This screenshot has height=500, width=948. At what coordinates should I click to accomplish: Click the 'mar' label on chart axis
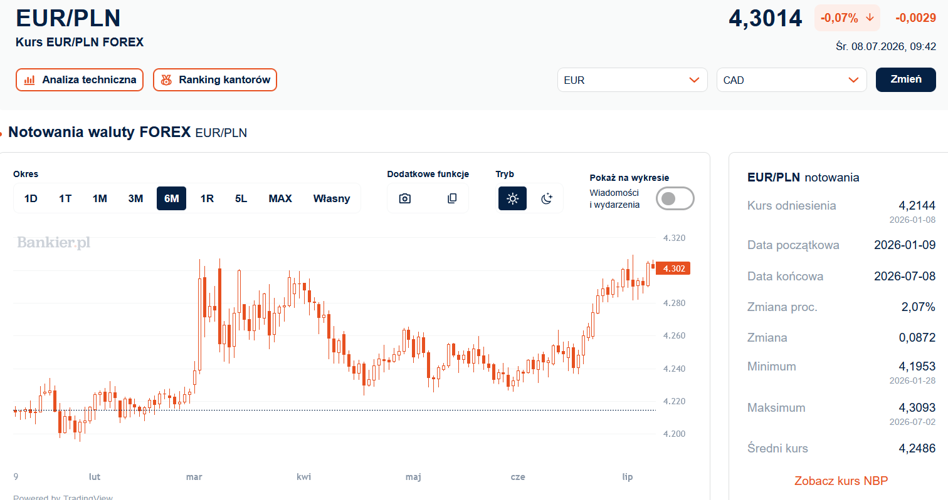[x=194, y=477]
